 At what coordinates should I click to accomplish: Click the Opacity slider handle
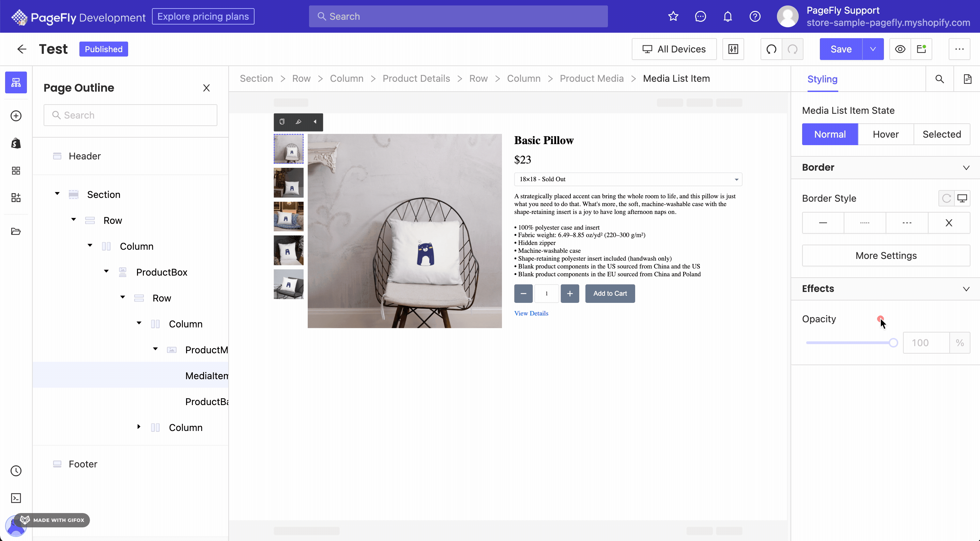point(893,343)
